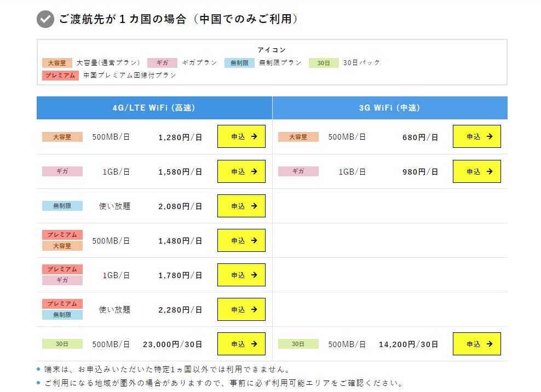This screenshot has width=541, height=392.
Task: Apply for premium unlimited 2,280円 plan
Action: (x=241, y=309)
